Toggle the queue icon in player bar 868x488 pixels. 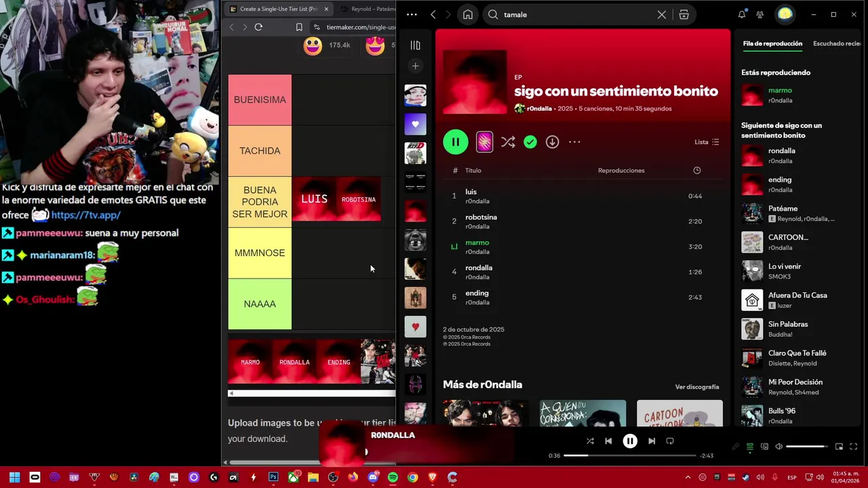click(x=750, y=447)
